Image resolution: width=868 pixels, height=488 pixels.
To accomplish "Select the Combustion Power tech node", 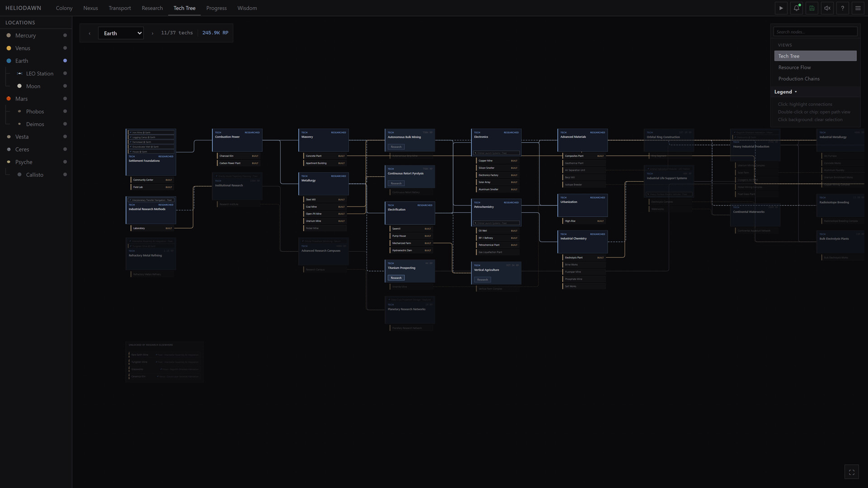I will (237, 140).
